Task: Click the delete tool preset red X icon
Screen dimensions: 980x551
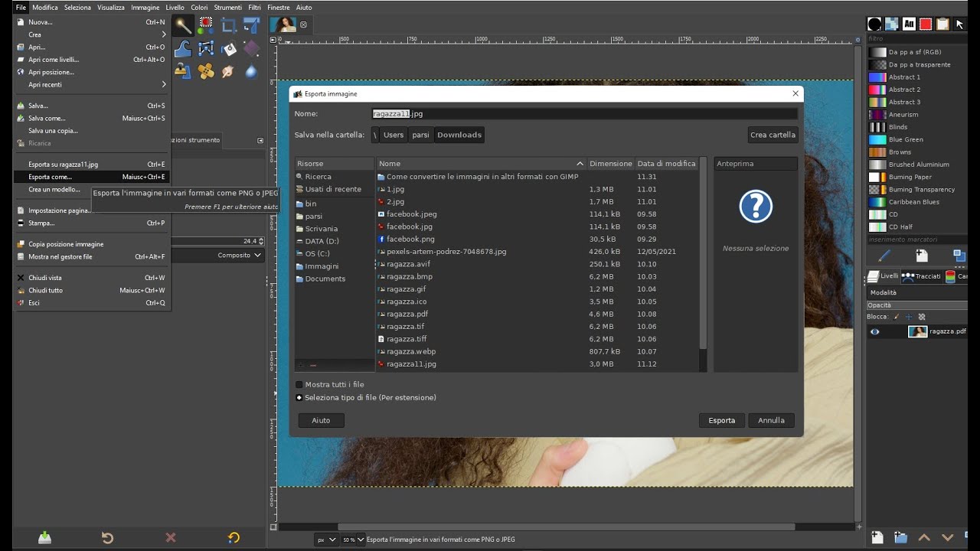Action: coord(171,537)
